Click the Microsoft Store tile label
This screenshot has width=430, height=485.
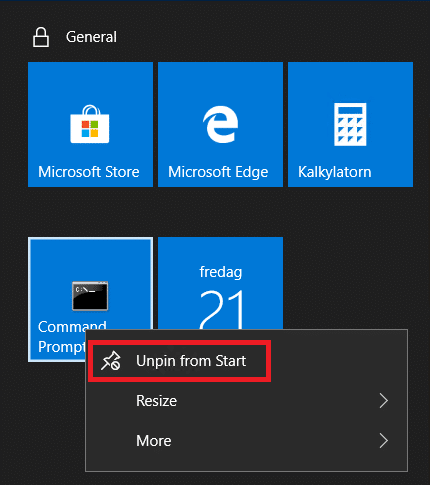89,172
